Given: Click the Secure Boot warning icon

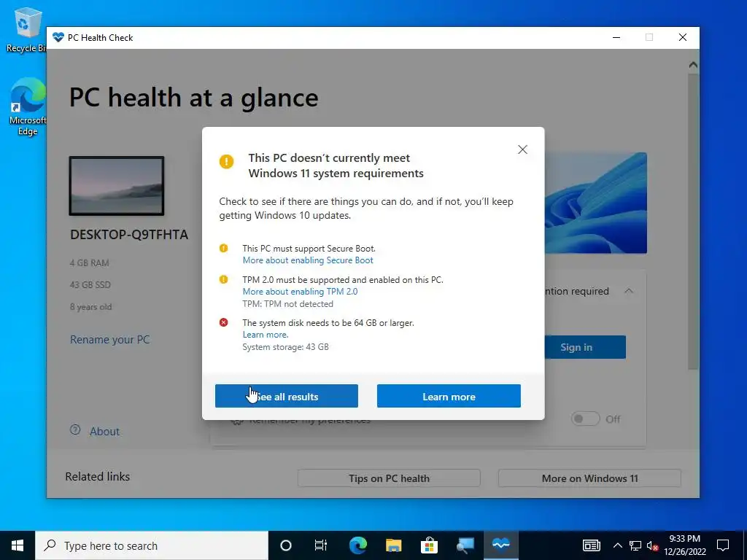Looking at the screenshot, I should click(x=223, y=248).
